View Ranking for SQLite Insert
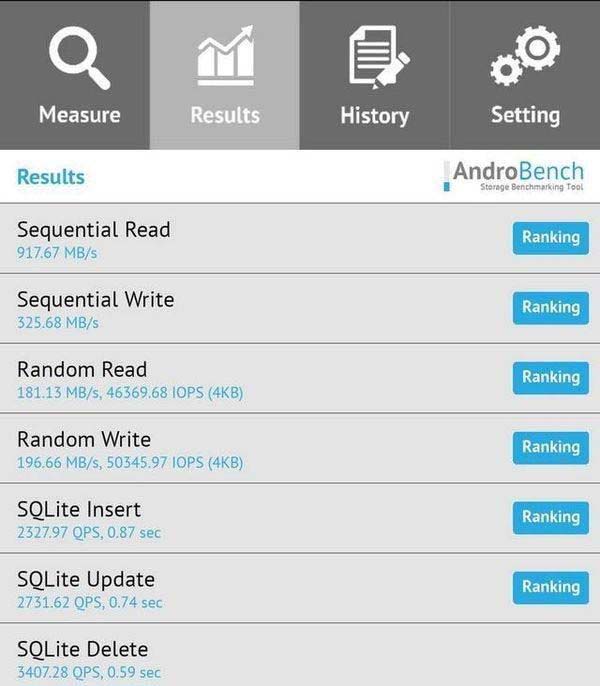 coord(550,517)
